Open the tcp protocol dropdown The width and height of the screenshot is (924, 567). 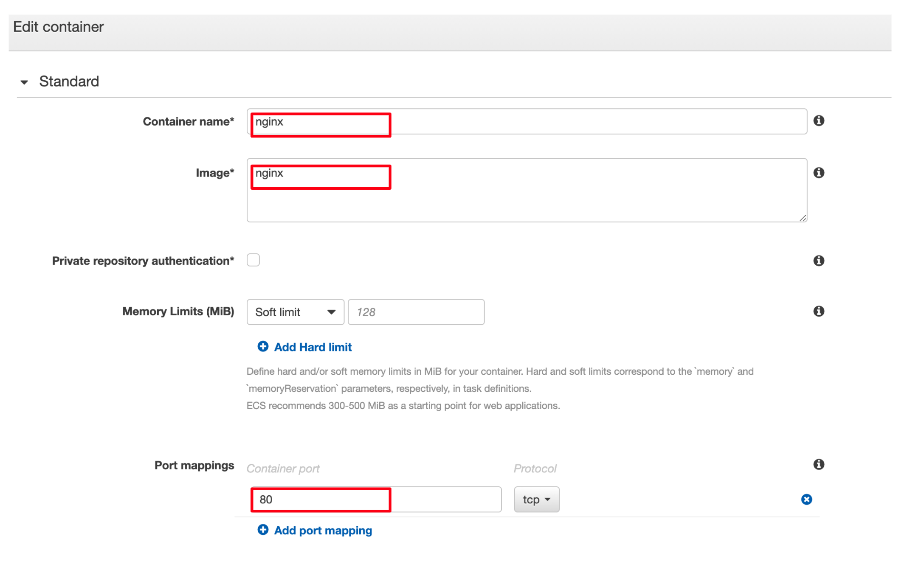pyautogui.click(x=536, y=500)
